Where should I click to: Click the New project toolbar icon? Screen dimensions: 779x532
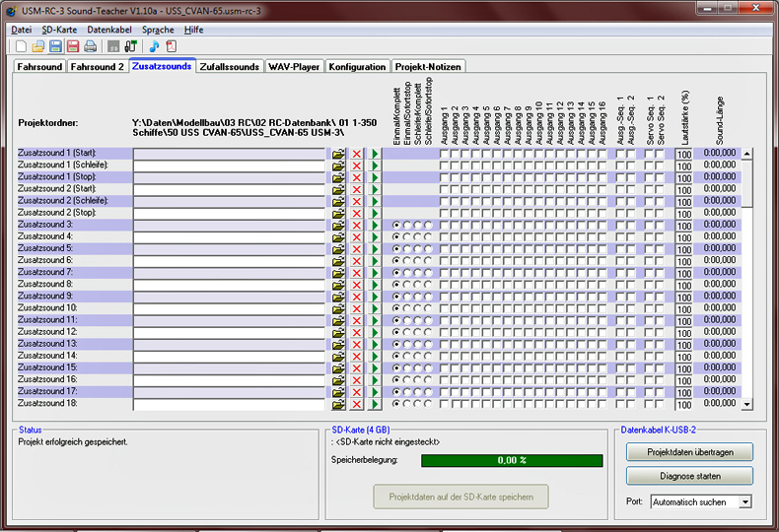[21, 46]
